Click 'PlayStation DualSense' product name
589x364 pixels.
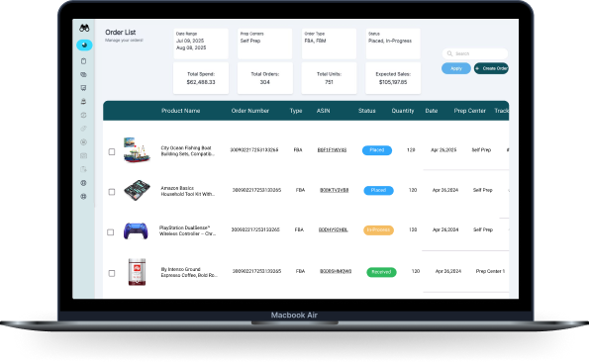pyautogui.click(x=187, y=230)
